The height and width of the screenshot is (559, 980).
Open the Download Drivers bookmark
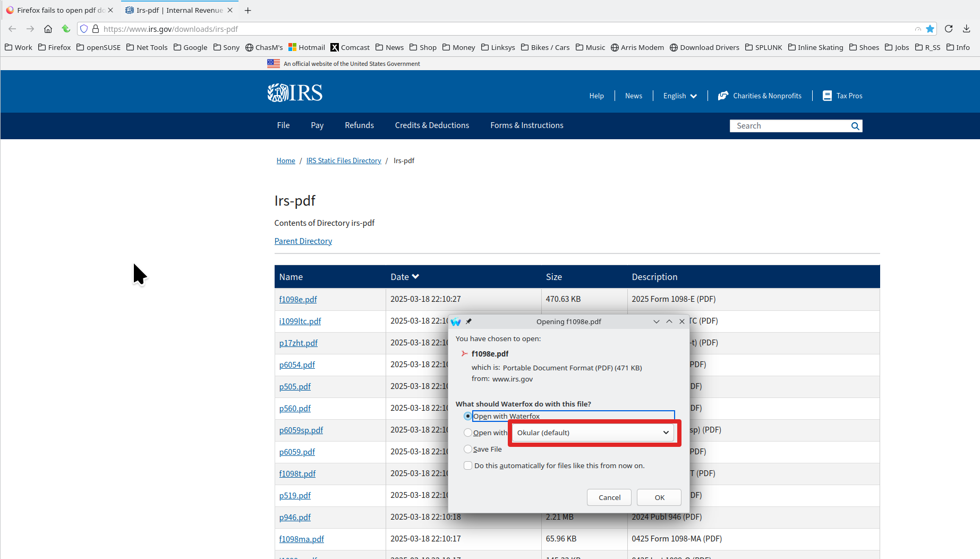[704, 47]
